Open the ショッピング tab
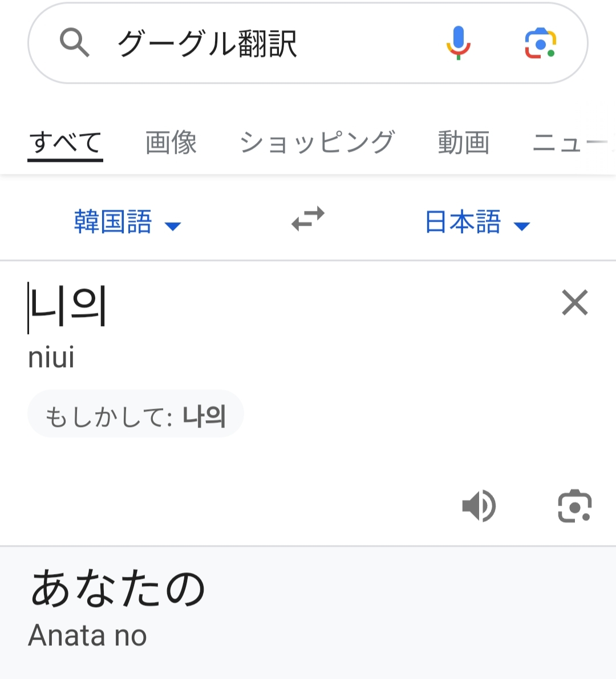Image resolution: width=616 pixels, height=679 pixels. [x=317, y=143]
